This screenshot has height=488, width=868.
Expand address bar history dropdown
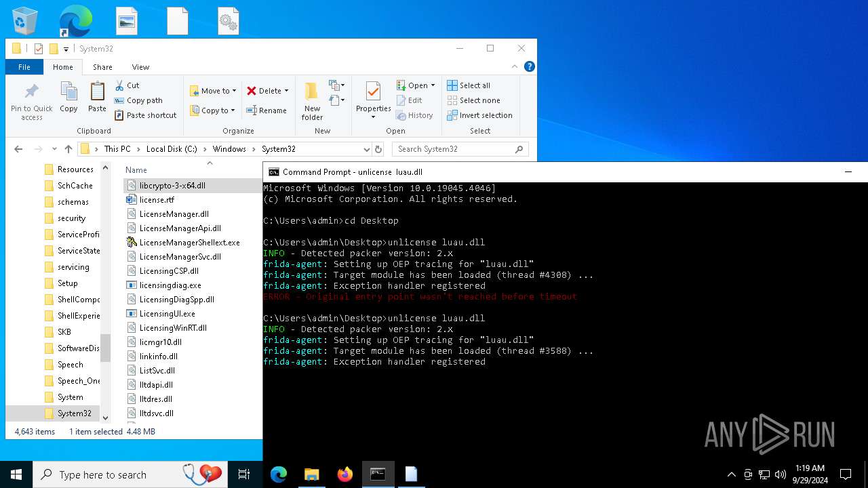tap(366, 149)
